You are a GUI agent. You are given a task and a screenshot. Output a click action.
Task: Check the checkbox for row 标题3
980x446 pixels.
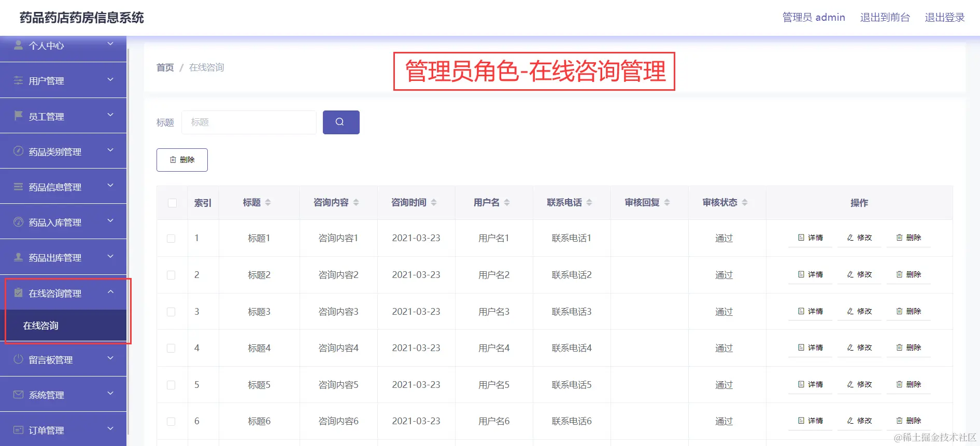[171, 312]
